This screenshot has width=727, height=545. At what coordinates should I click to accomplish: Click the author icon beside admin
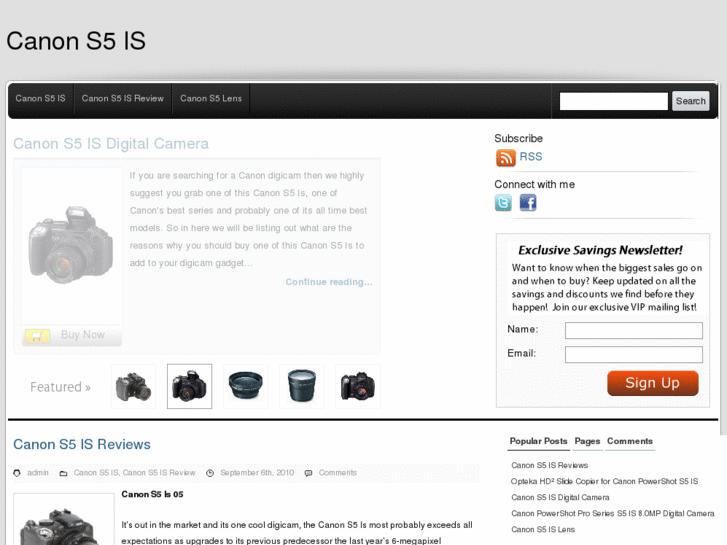click(17, 473)
